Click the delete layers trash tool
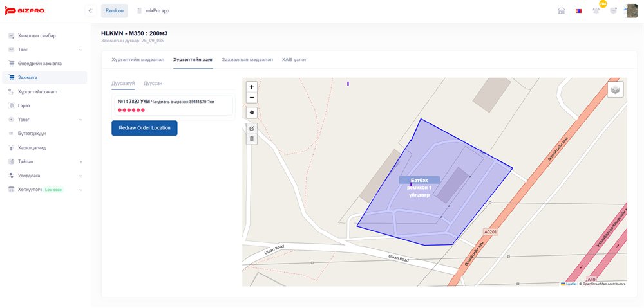The image size is (644, 308). tap(252, 139)
